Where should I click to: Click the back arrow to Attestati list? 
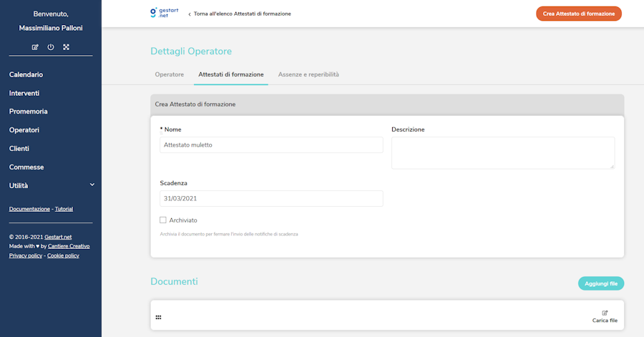coord(190,14)
